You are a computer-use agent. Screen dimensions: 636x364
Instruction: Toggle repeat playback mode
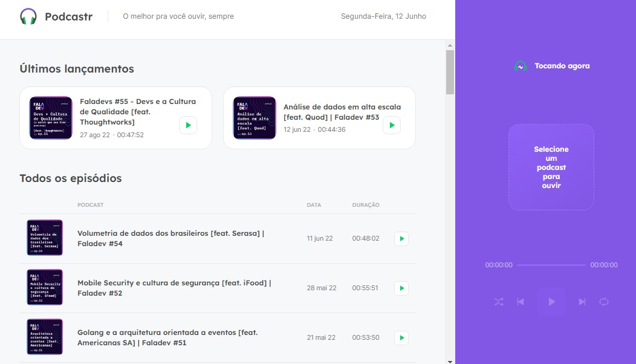(604, 301)
